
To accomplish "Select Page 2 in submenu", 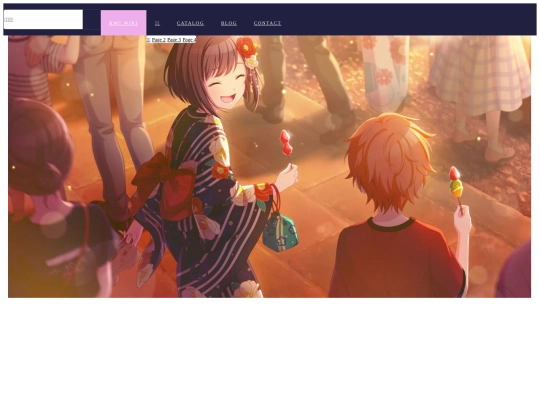I will (158, 40).
